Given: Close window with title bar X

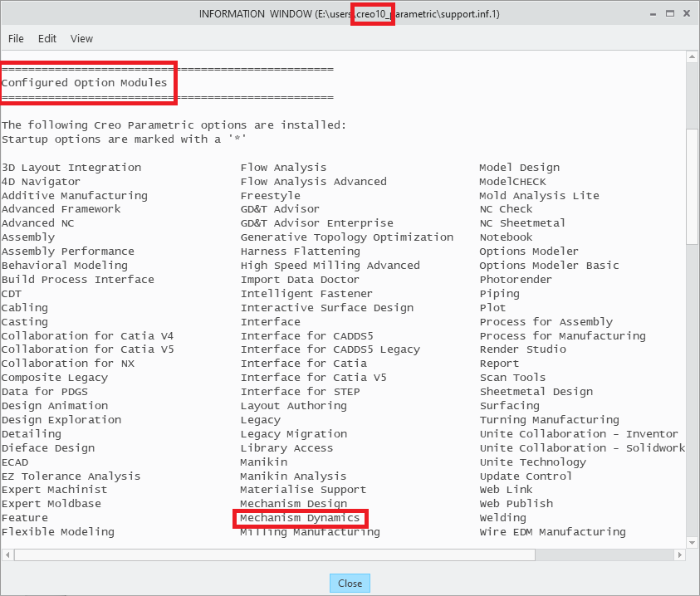Looking at the screenshot, I should click(687, 13).
